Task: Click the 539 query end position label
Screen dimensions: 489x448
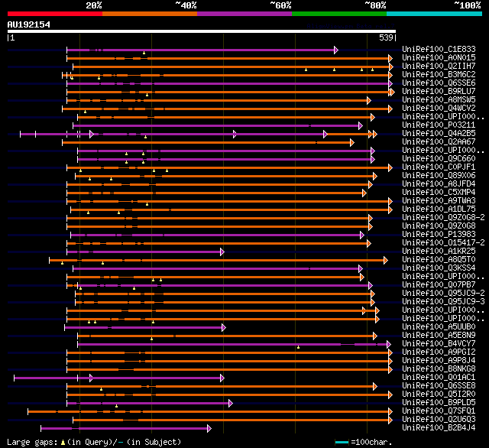Action: click(x=386, y=37)
